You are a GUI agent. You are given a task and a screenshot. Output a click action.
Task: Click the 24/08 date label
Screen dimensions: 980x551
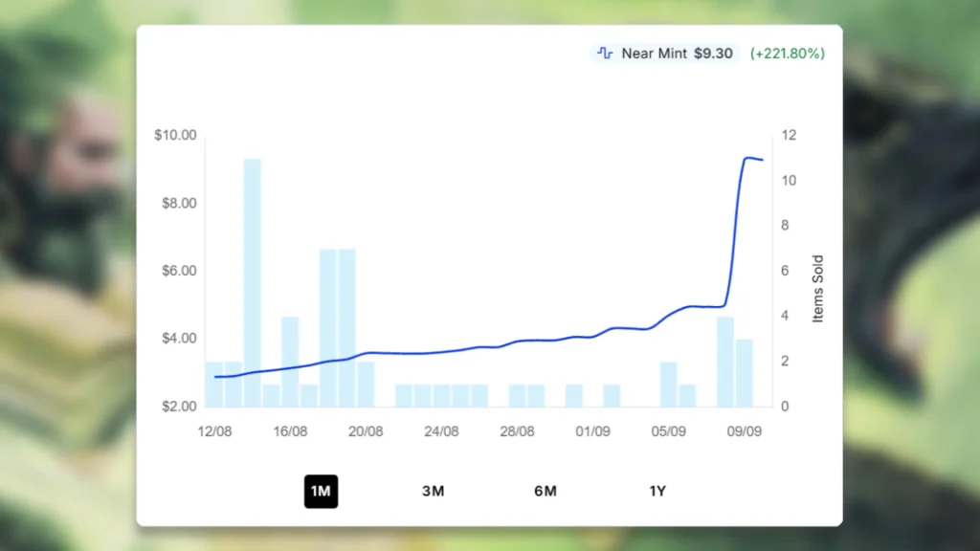[441, 431]
